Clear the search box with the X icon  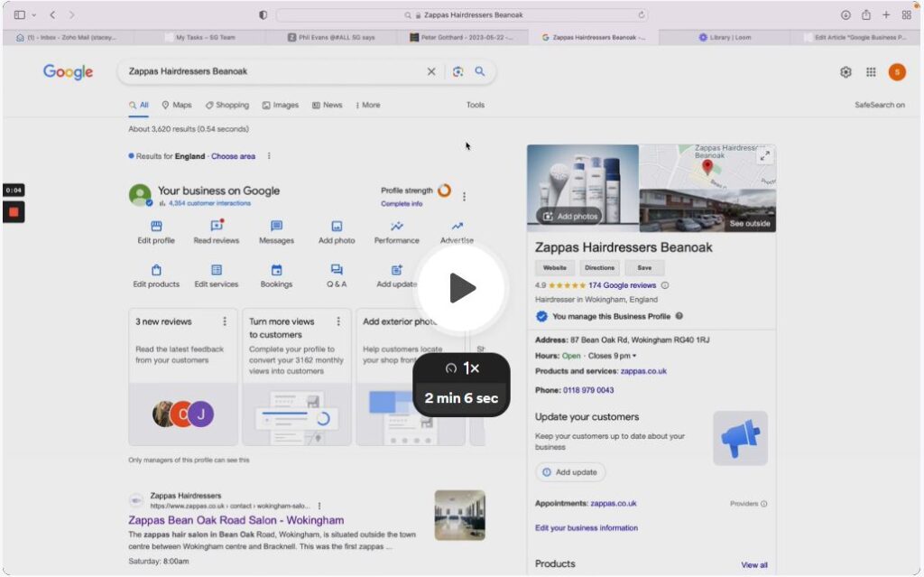point(431,71)
